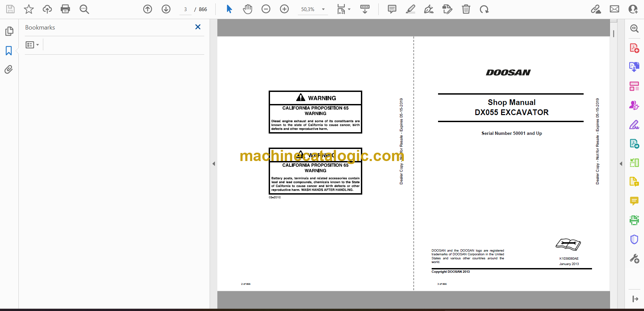Image resolution: width=644 pixels, height=311 pixels.
Task: Click the DOOSAN logo on the page
Action: coord(508,72)
